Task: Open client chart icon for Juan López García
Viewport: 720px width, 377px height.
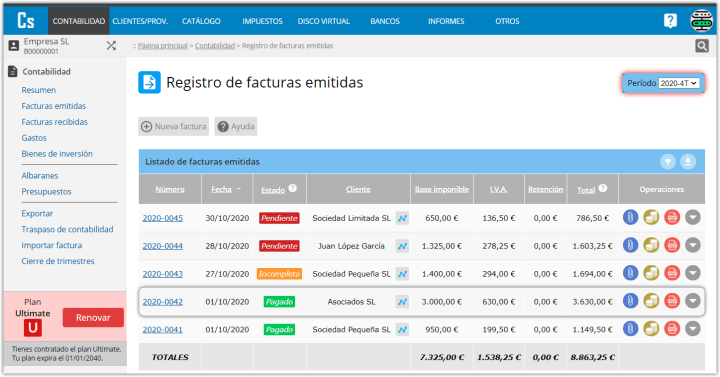Action: pos(402,246)
